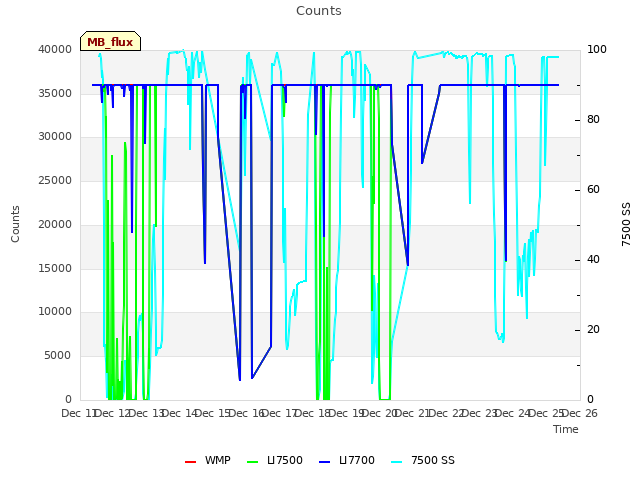Toggle the 7500 SS legend entry
Viewport: 640px width, 480px height.
422,460
